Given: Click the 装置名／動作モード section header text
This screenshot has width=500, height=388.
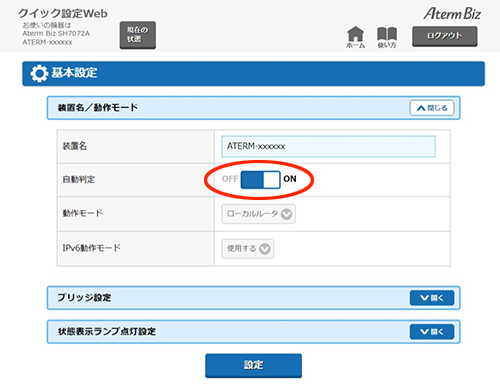Looking at the screenshot, I should [x=98, y=108].
